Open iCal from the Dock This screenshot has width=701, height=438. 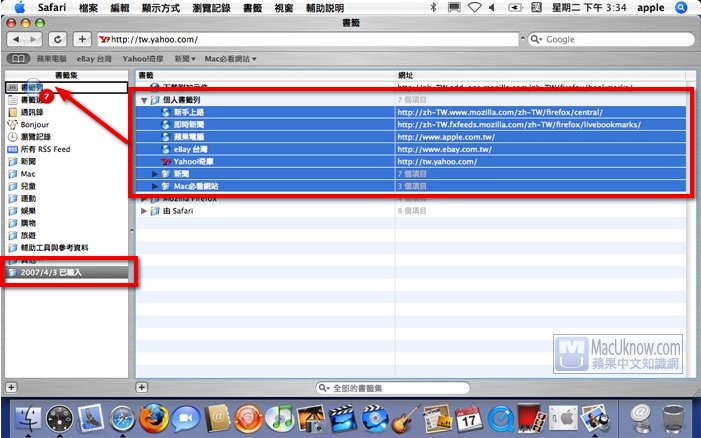[x=469, y=419]
